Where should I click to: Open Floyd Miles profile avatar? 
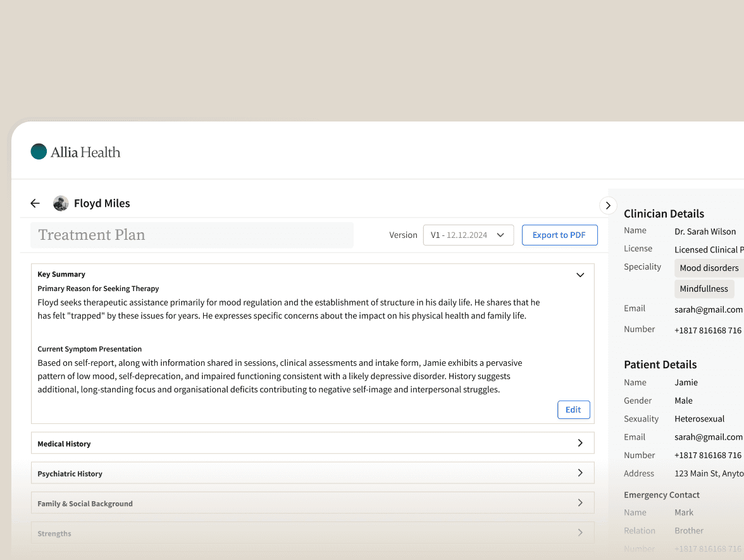pos(61,204)
